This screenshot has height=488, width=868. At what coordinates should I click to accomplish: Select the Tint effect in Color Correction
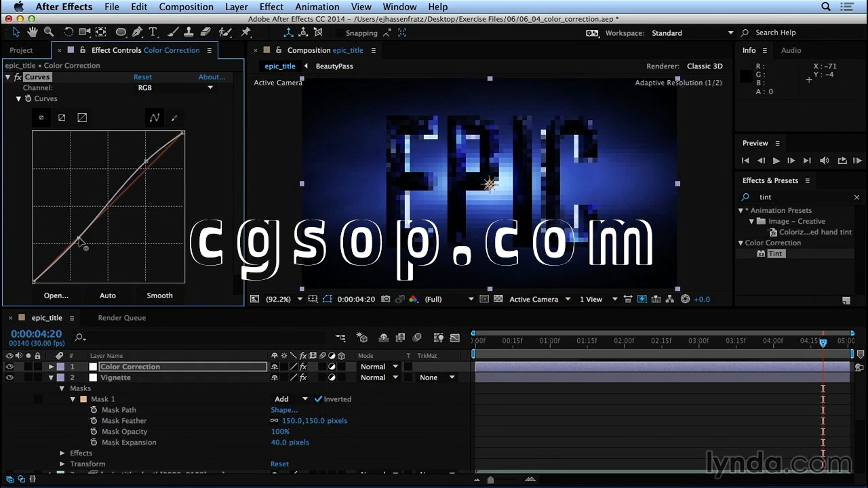coord(775,253)
